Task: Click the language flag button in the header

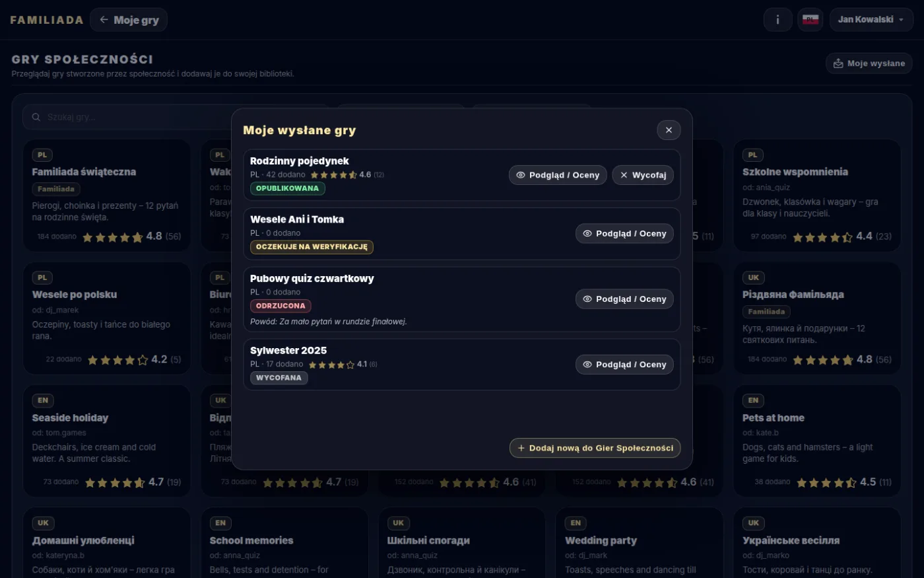Action: [810, 20]
